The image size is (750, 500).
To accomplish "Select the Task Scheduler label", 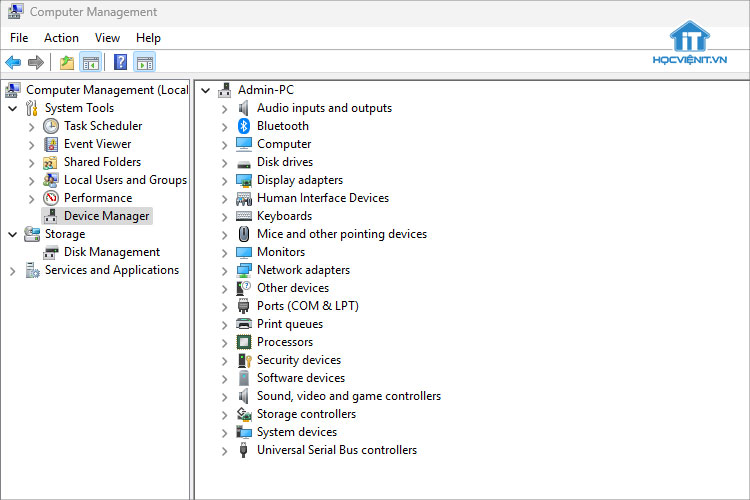I will point(103,126).
